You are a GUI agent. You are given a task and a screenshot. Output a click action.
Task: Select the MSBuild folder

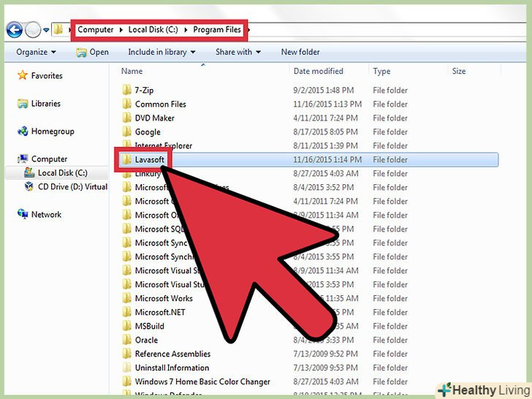(x=150, y=326)
